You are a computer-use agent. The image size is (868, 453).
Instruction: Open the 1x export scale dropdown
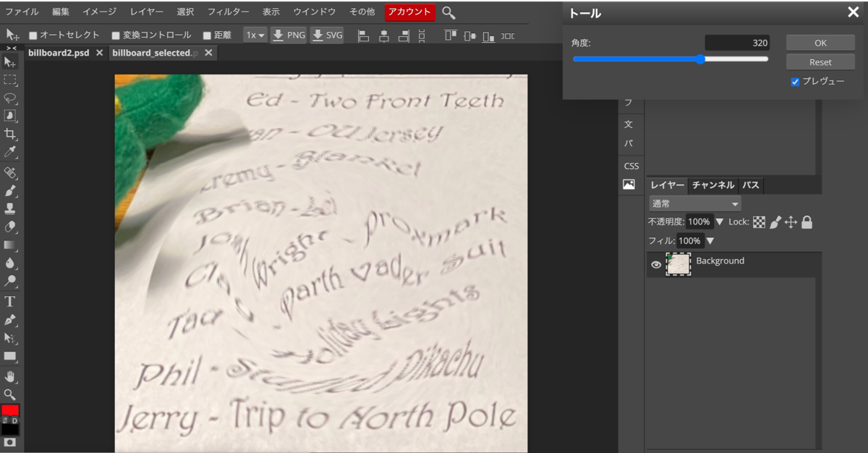coord(255,35)
